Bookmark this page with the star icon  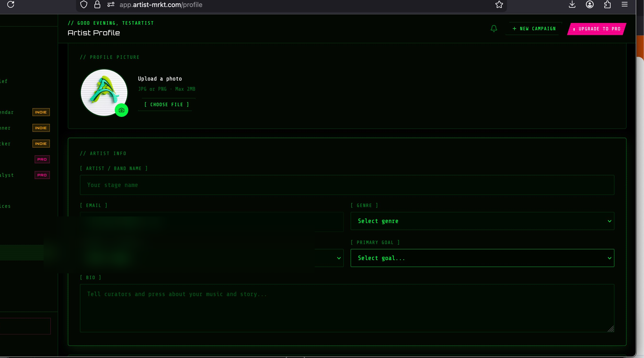coord(499,5)
